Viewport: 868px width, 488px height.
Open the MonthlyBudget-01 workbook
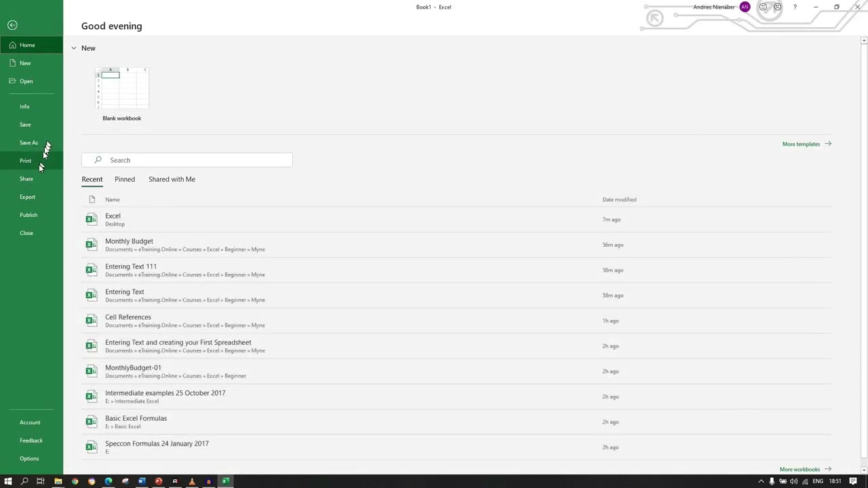click(456, 371)
